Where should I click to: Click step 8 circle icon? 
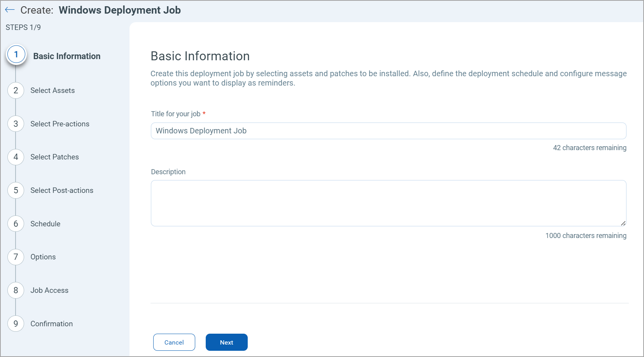16,290
